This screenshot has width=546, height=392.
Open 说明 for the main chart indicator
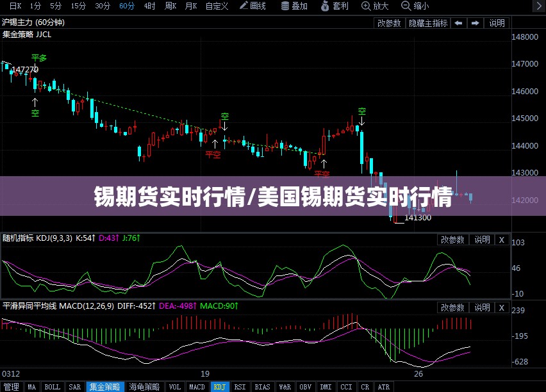497,23
